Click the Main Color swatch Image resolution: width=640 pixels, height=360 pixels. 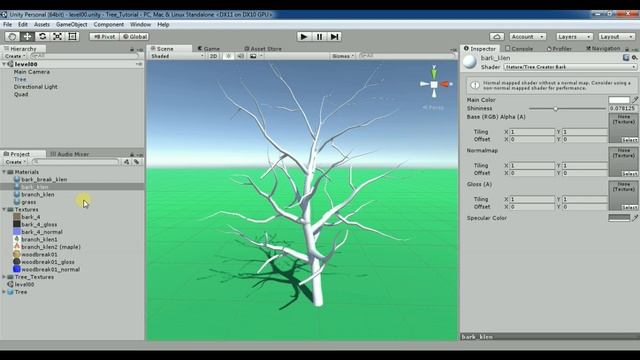[x=619, y=100]
